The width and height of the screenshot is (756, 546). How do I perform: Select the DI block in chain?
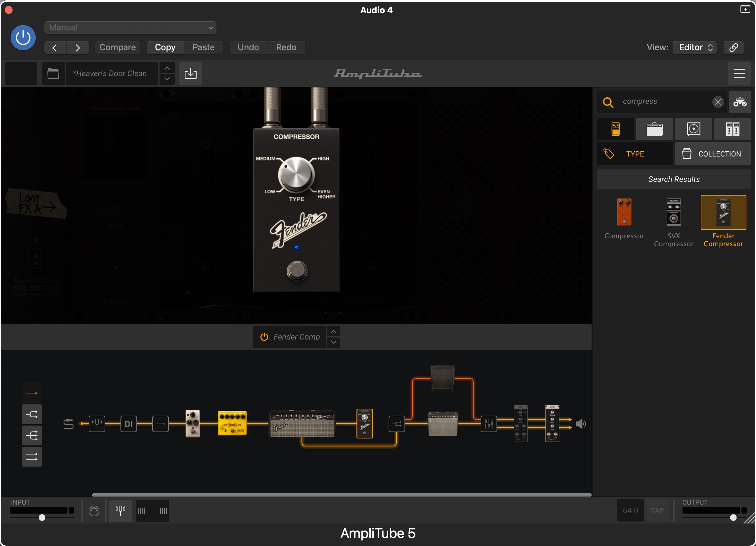(x=129, y=424)
